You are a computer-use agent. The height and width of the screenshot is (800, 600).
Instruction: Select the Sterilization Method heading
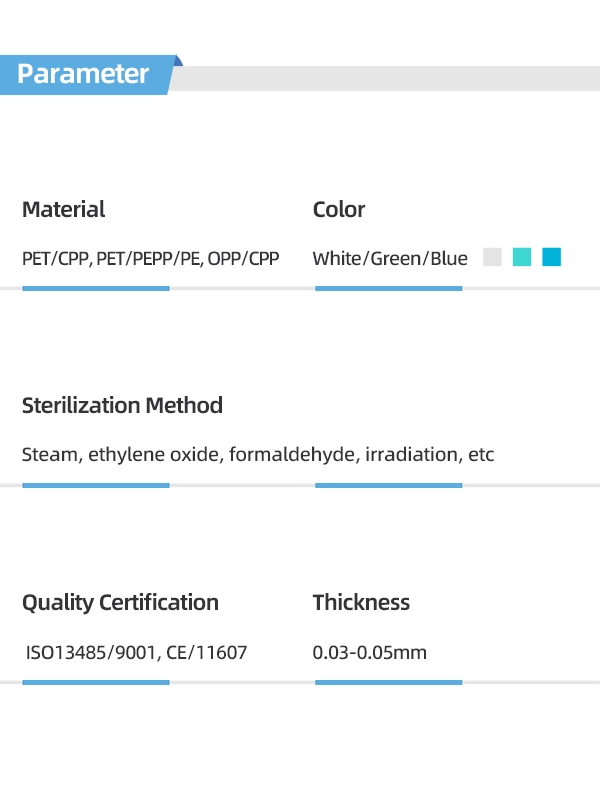click(x=122, y=405)
